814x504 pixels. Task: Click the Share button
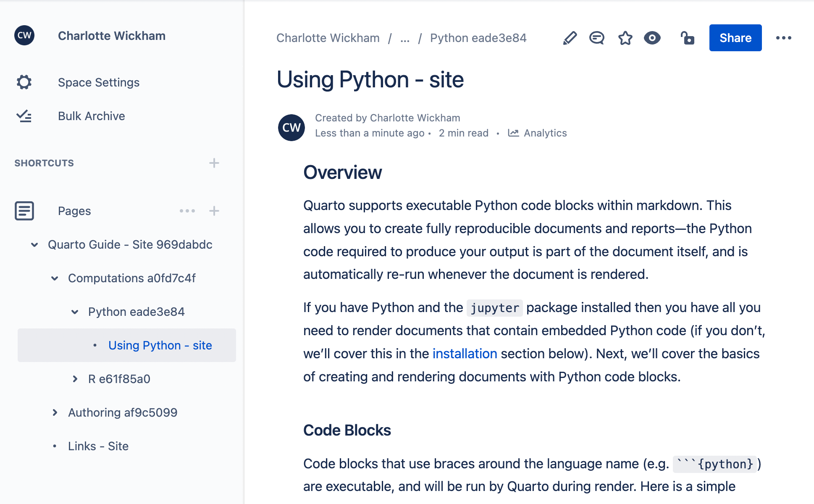(x=735, y=38)
